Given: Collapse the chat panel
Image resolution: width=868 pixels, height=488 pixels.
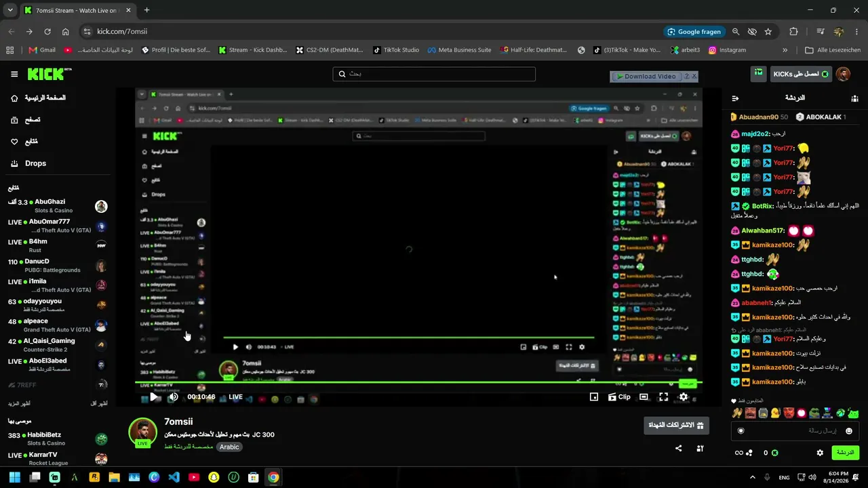Looking at the screenshot, I should [735, 98].
